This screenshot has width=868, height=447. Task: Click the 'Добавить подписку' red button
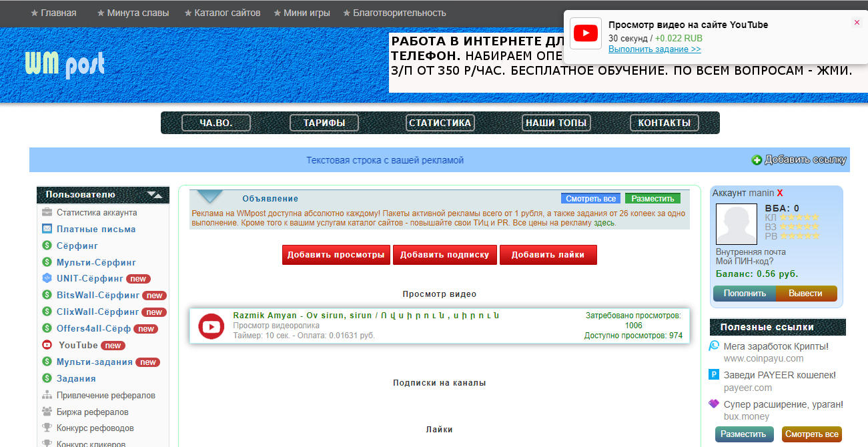445,255
